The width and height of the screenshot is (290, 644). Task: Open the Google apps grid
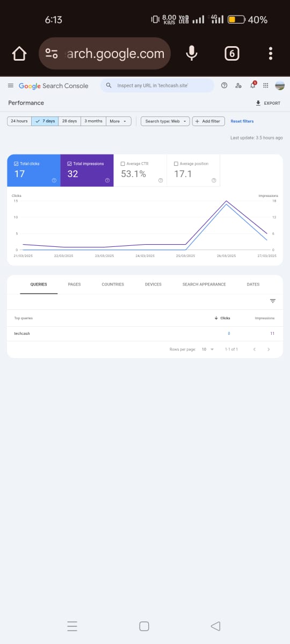pyautogui.click(x=266, y=85)
